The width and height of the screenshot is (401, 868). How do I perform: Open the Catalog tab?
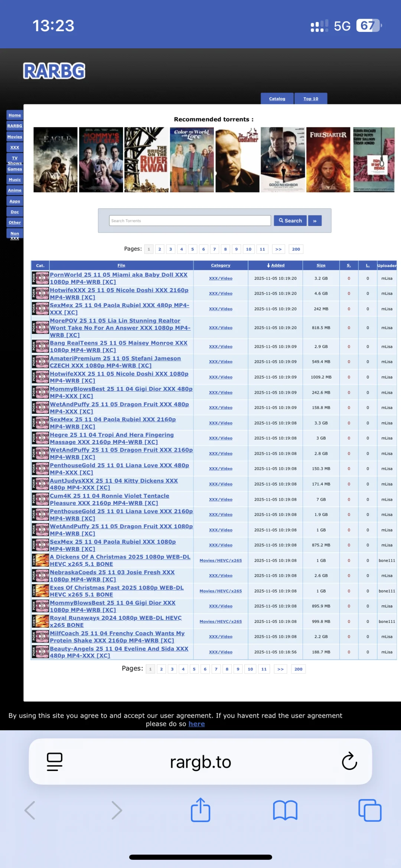click(x=277, y=99)
